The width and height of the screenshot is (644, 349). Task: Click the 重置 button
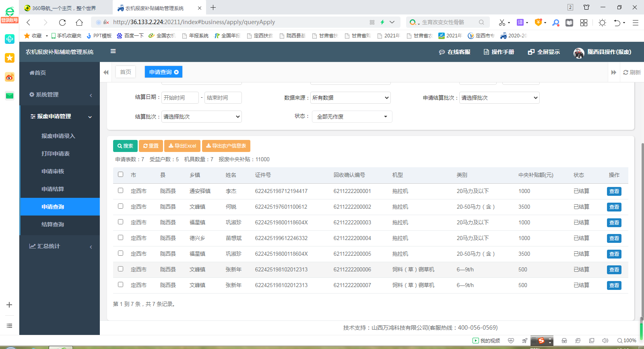151,146
